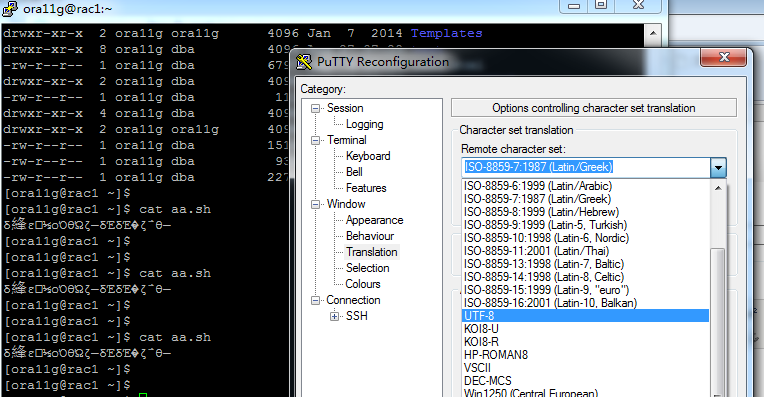Open the Behaviour settings category
The height and width of the screenshot is (397, 764).
click(x=370, y=236)
